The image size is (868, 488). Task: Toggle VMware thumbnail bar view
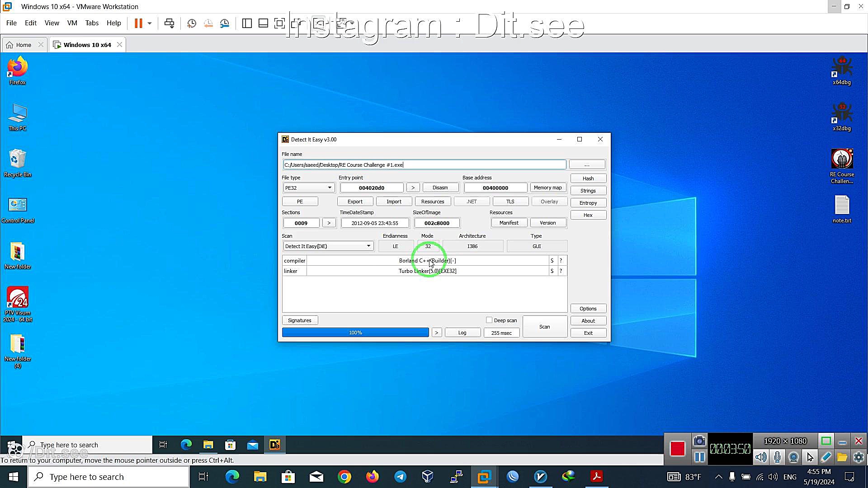263,23
